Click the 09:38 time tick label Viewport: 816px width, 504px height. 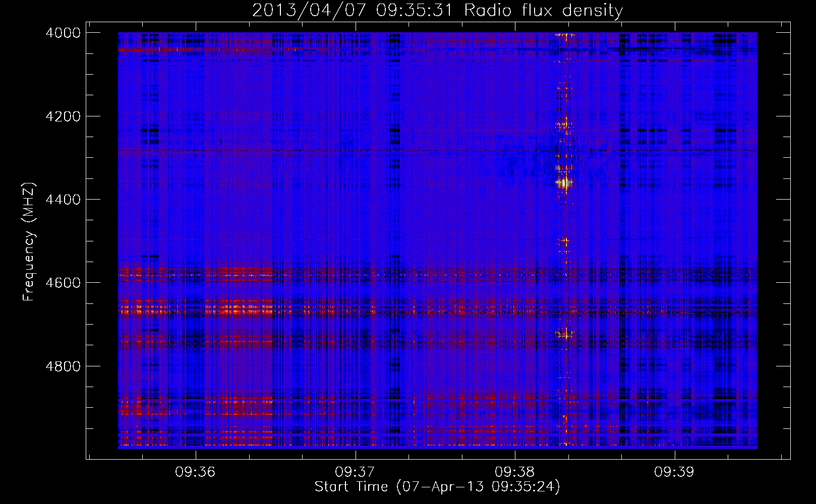[x=514, y=472]
